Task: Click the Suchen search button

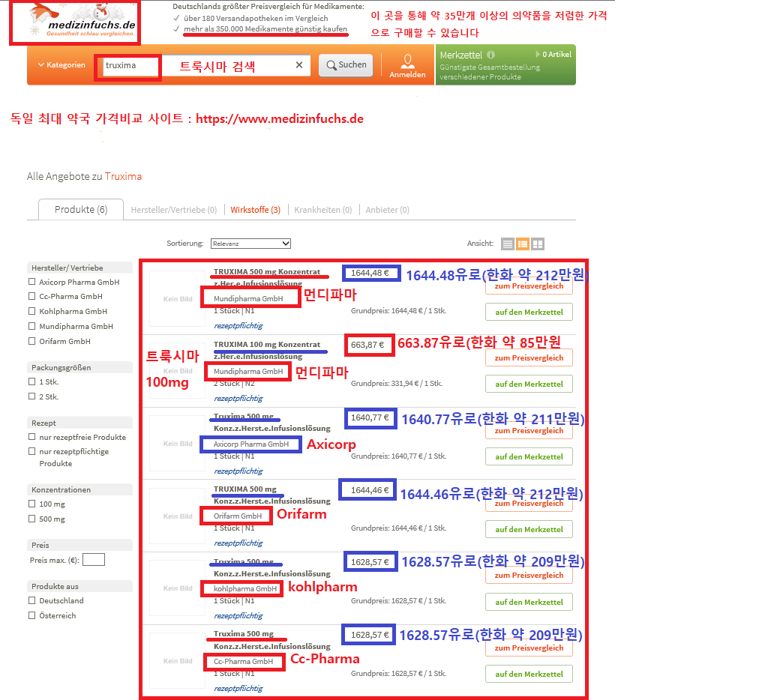Action: point(346,65)
